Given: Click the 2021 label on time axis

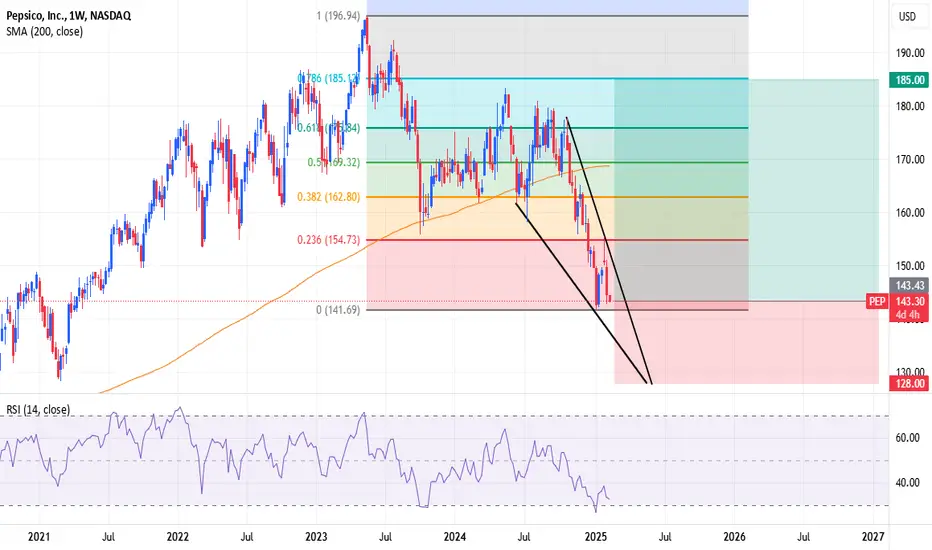Looking at the screenshot, I should pyautogui.click(x=39, y=537).
